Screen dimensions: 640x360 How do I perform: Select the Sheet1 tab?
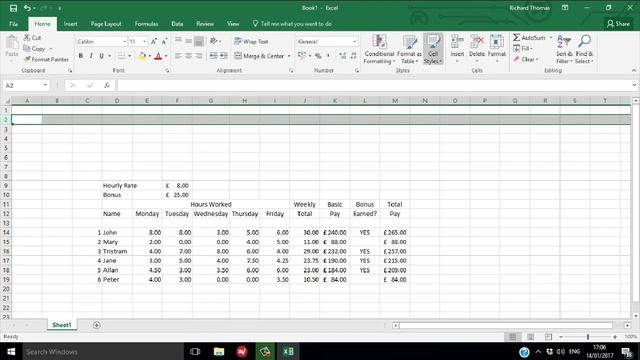click(x=62, y=325)
